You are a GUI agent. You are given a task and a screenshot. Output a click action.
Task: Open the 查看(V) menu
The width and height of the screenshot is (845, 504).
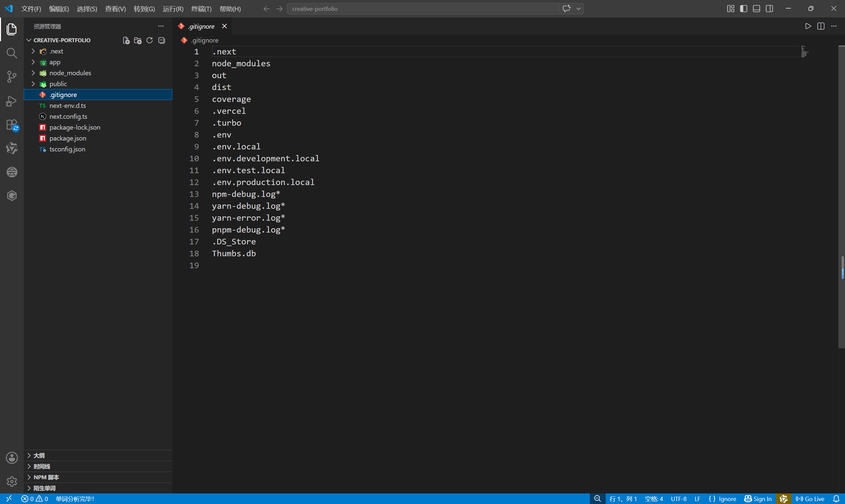point(115,9)
